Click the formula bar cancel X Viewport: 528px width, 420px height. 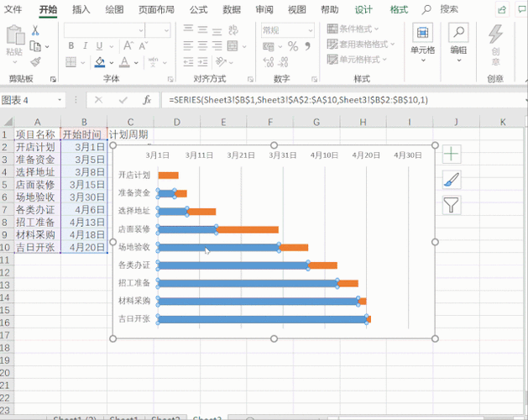click(98, 100)
